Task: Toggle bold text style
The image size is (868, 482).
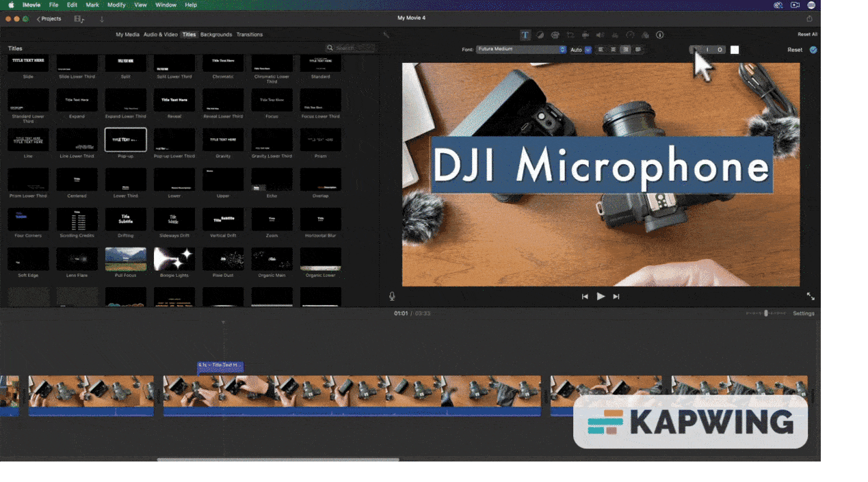Action: click(696, 50)
